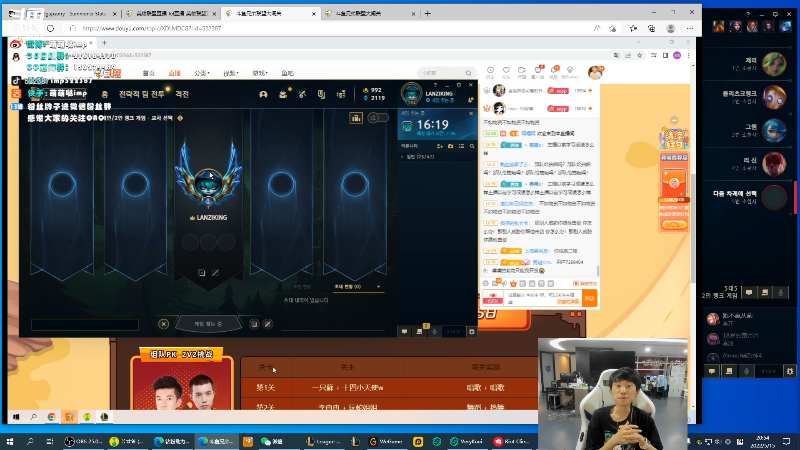Open the Douyu 分类 dropdown menu
The image size is (800, 450).
coord(202,73)
